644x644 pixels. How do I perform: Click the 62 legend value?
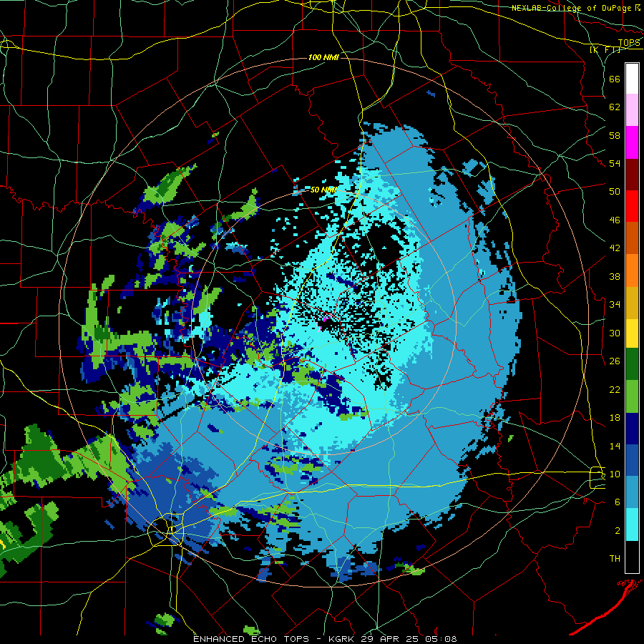coord(615,107)
